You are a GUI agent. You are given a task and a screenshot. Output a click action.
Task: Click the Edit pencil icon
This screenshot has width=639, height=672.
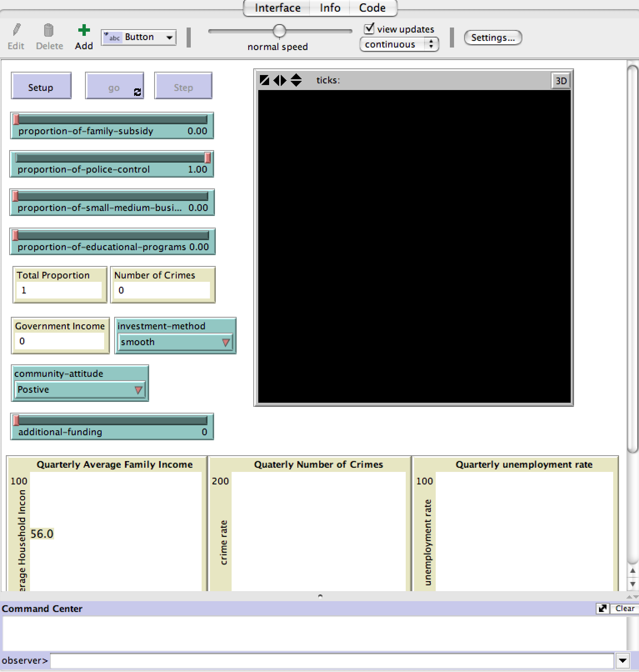tap(16, 30)
